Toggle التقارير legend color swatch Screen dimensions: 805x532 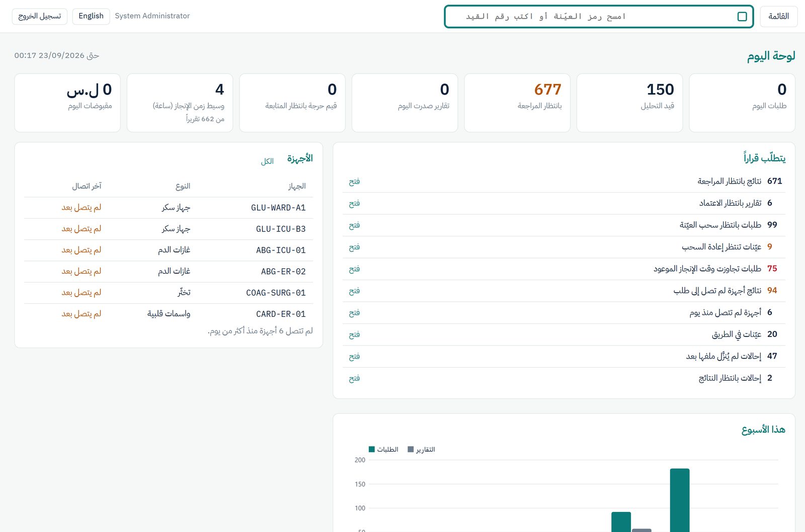point(411,450)
